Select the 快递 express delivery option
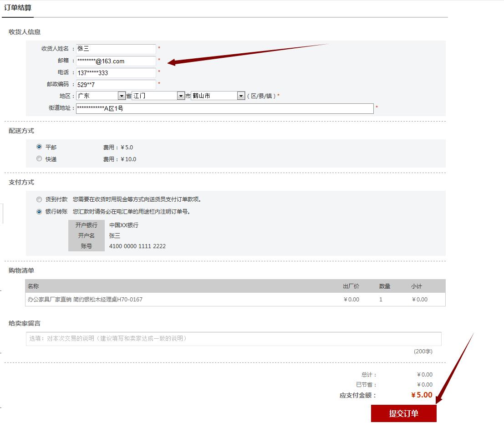 point(39,159)
